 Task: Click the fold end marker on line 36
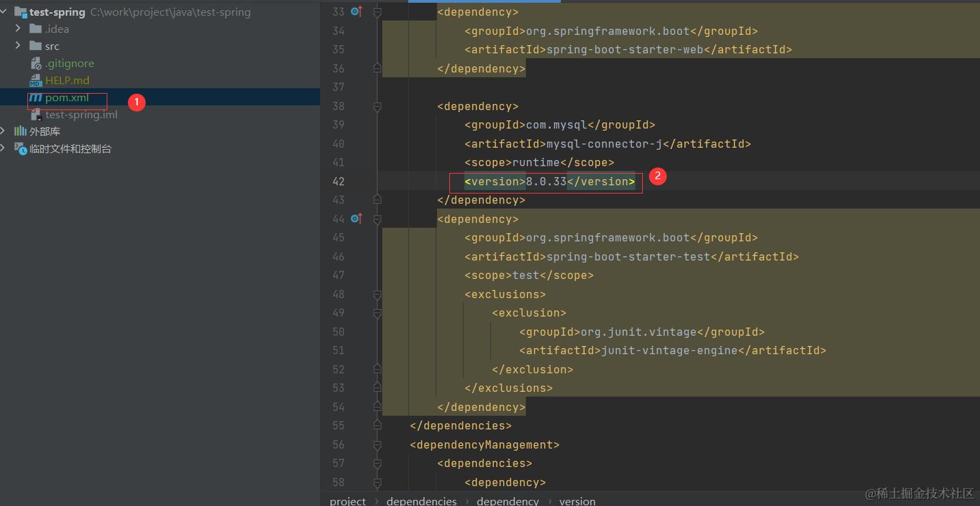pos(378,68)
